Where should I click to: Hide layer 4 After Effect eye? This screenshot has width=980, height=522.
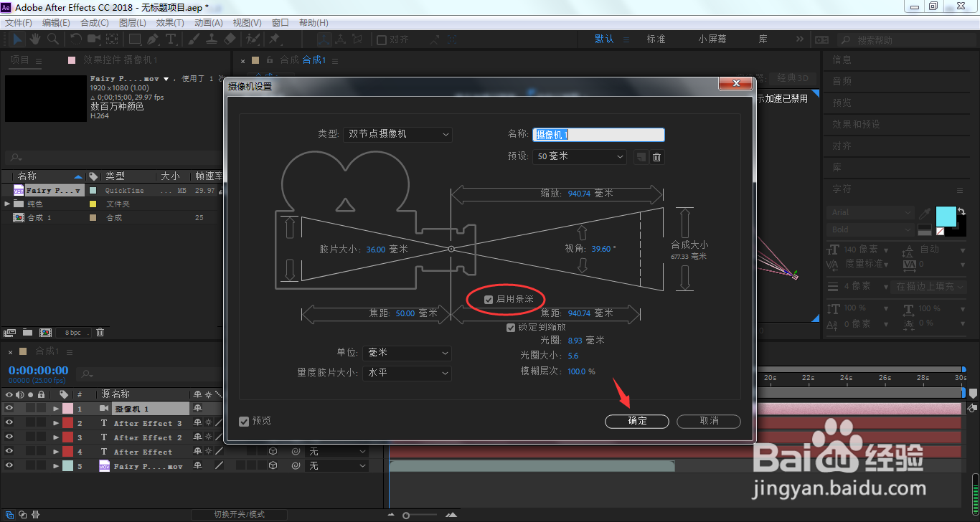(9, 452)
